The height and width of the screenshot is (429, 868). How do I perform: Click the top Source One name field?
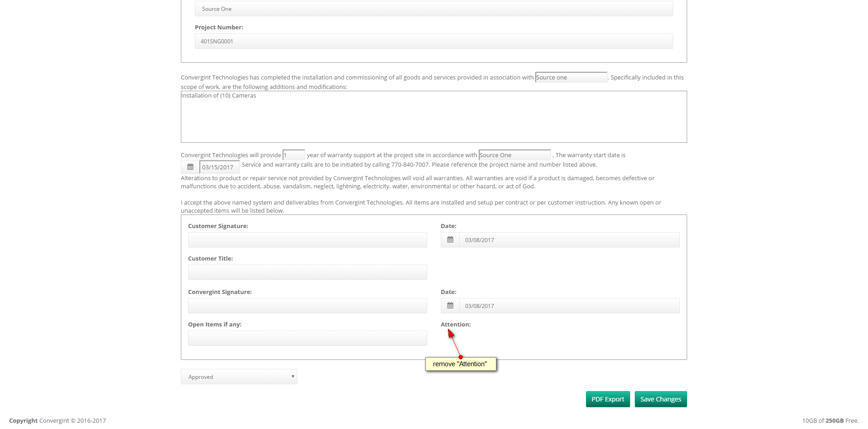coord(434,9)
